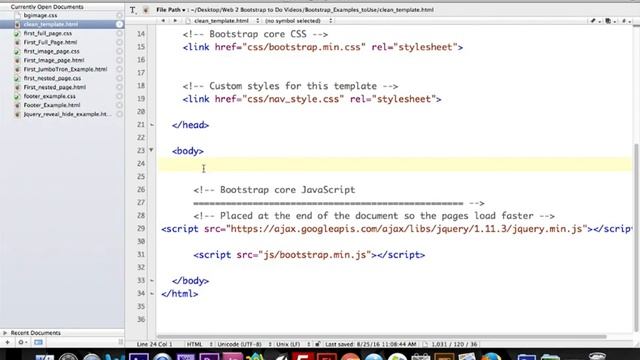
Task: Close clean_template.html using its circle button
Action: (119, 24)
